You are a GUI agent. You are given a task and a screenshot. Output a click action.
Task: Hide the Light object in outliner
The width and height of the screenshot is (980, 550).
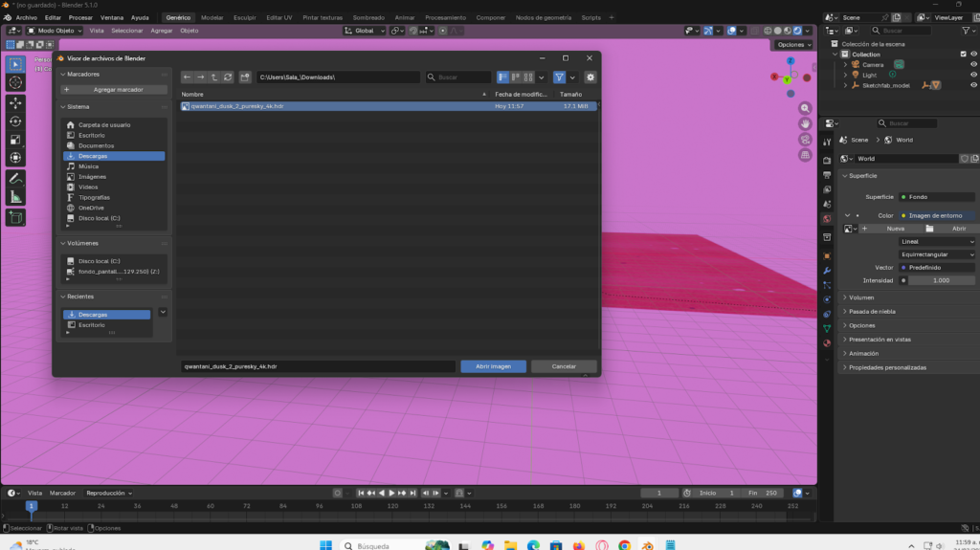pyautogui.click(x=973, y=75)
